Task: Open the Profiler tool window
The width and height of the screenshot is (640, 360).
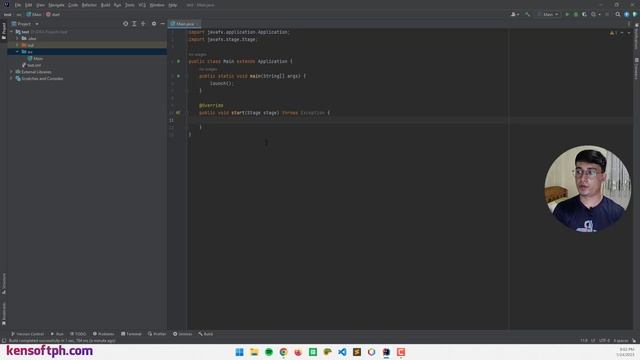Action: click(x=157, y=334)
